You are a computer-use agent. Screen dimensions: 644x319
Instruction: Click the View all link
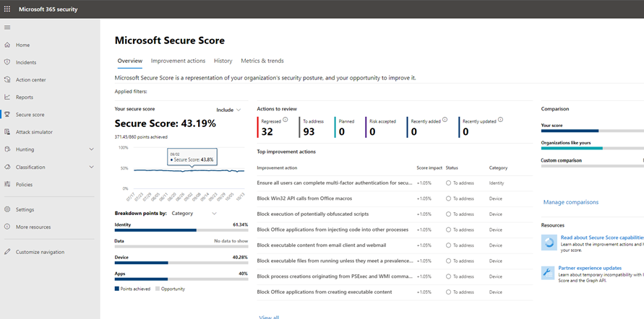[x=269, y=317]
